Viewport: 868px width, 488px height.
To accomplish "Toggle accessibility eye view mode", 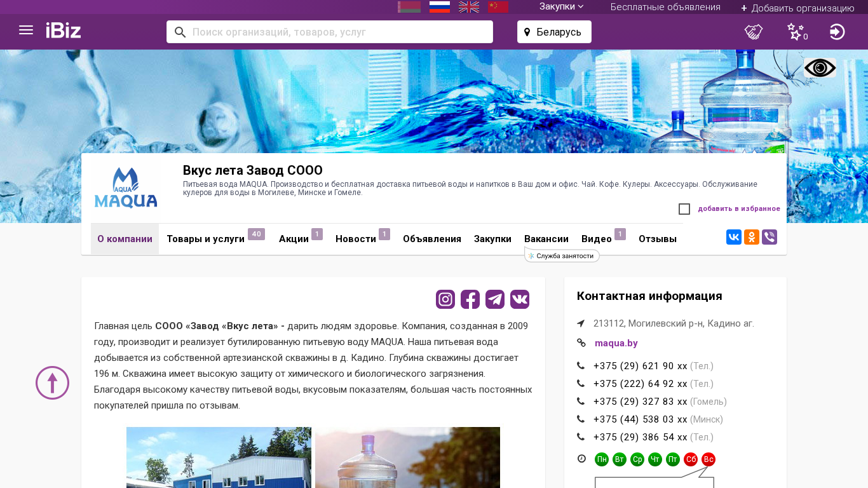I will coord(820,68).
